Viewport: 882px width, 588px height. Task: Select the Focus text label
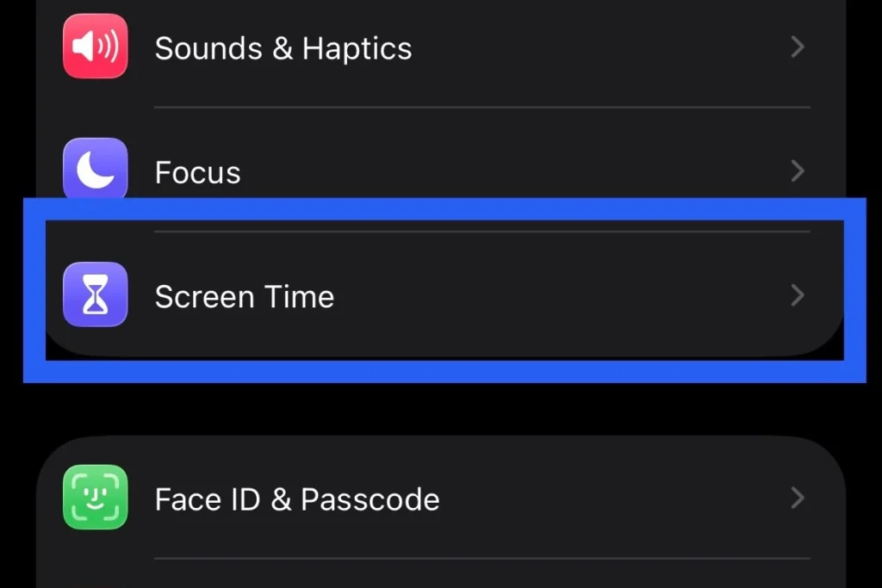[197, 172]
